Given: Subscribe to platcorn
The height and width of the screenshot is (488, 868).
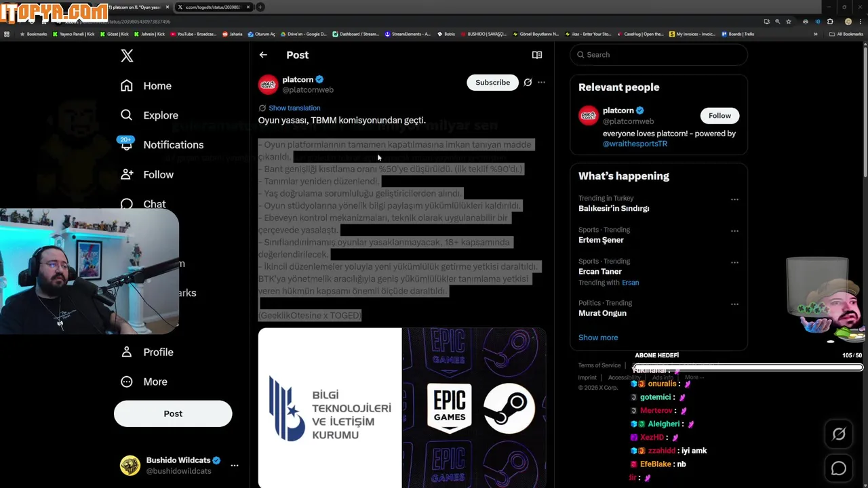Looking at the screenshot, I should [492, 82].
